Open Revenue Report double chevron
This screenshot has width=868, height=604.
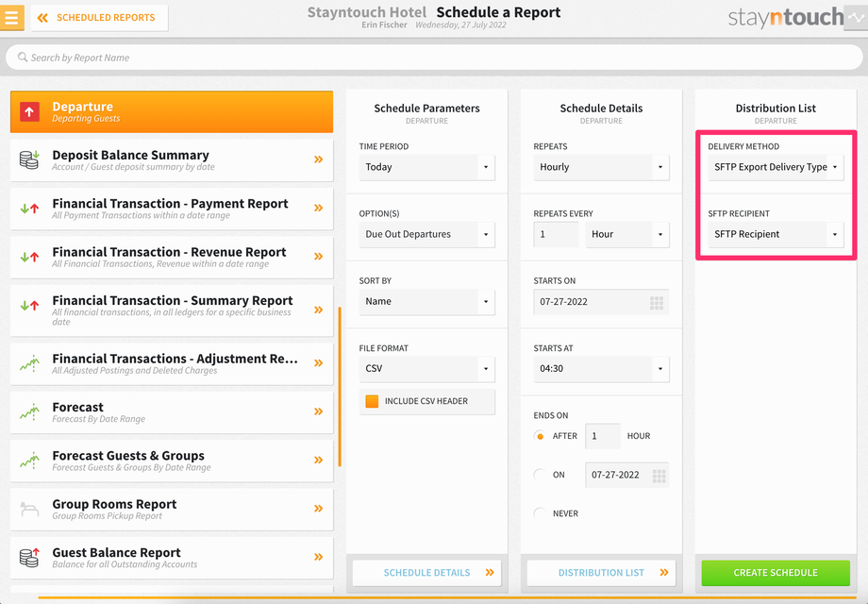click(x=318, y=257)
